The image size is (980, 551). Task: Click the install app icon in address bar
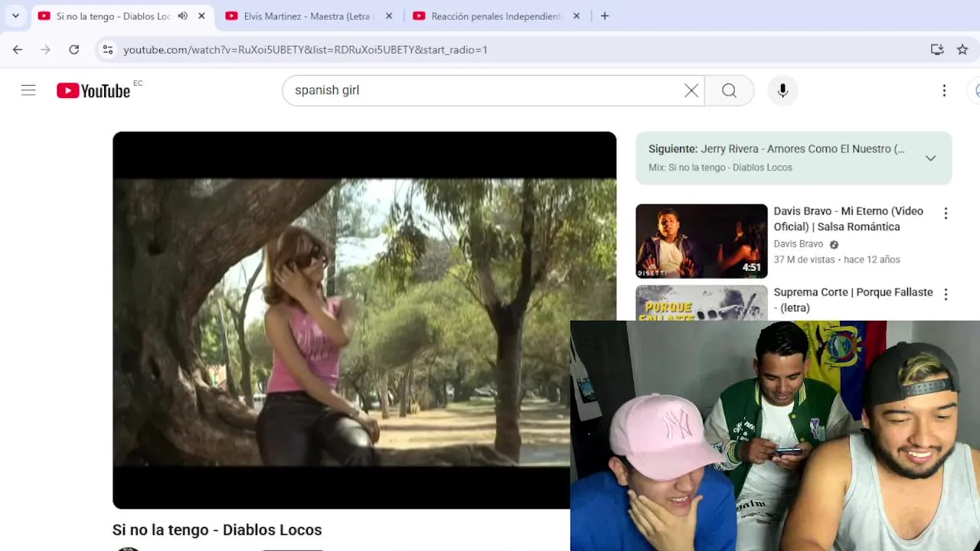(x=937, y=50)
